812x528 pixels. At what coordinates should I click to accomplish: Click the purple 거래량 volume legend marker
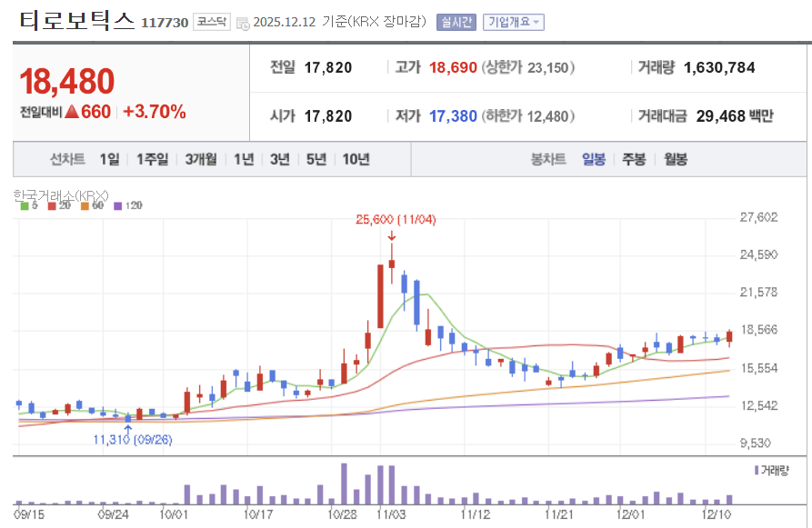[757, 470]
